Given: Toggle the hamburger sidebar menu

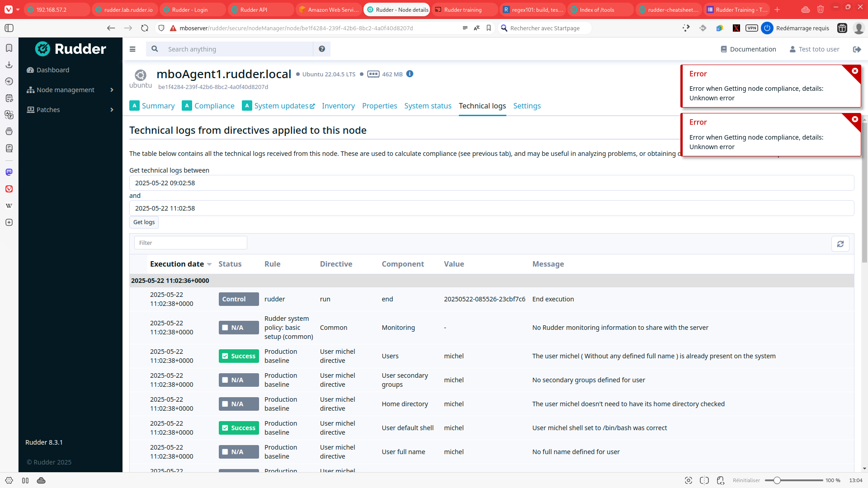Looking at the screenshot, I should [132, 49].
